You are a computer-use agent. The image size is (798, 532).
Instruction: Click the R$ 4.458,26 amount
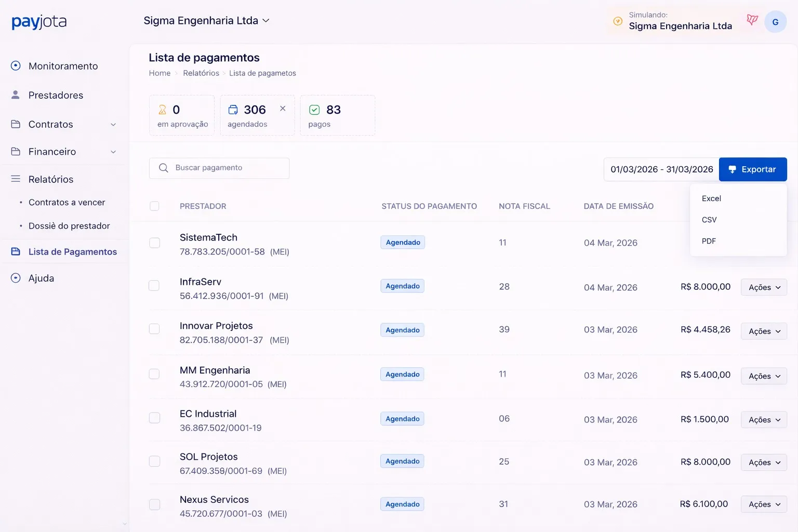(705, 329)
